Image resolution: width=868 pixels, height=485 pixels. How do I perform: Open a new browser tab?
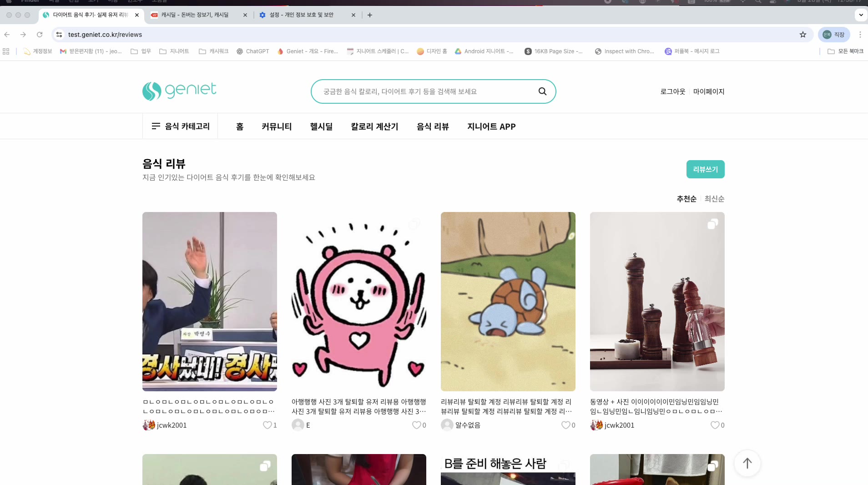pyautogui.click(x=370, y=15)
